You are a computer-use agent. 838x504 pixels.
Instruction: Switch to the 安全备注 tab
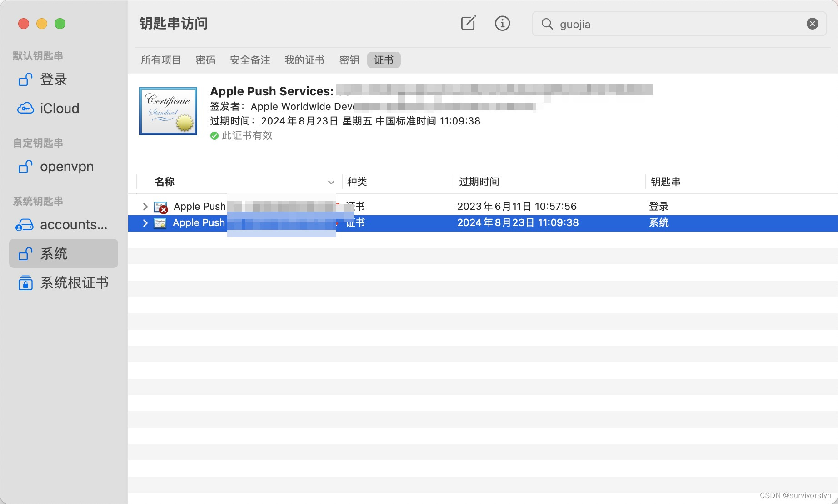click(250, 60)
